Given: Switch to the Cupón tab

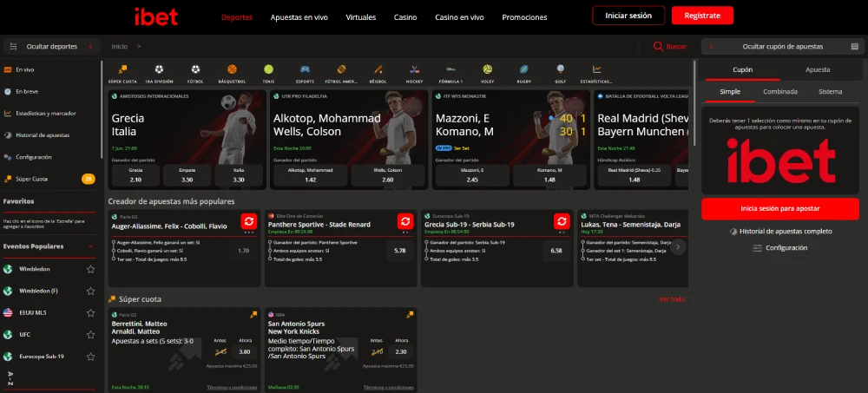Looking at the screenshot, I should point(742,69).
